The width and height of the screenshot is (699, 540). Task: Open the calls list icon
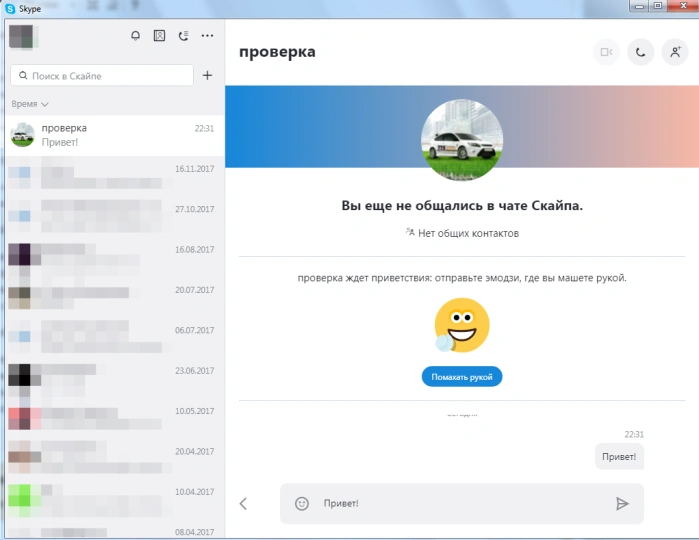tap(183, 36)
